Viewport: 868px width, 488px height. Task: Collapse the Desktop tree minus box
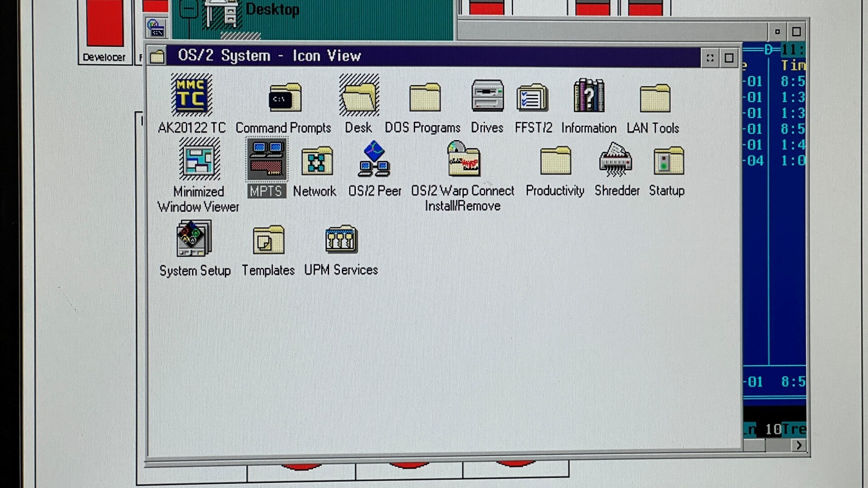coord(189,9)
